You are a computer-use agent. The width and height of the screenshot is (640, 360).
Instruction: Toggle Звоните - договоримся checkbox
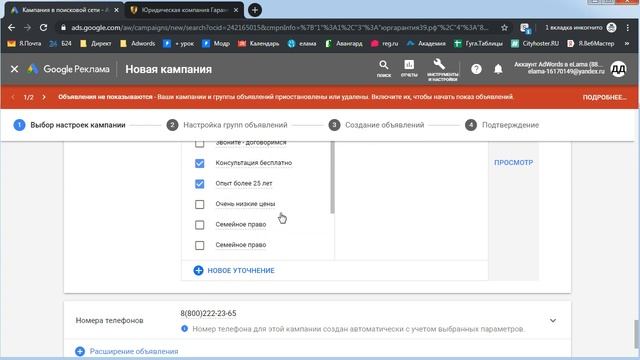tap(199, 143)
